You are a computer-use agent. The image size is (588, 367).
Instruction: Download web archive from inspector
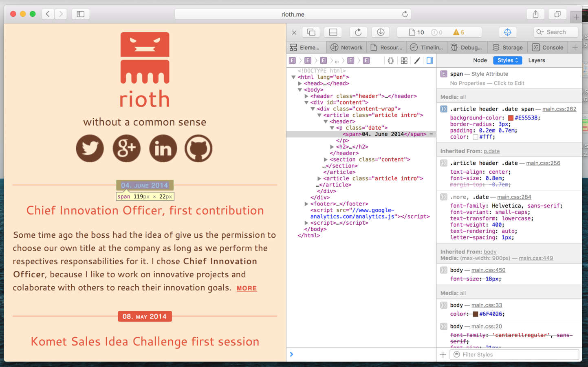381,32
